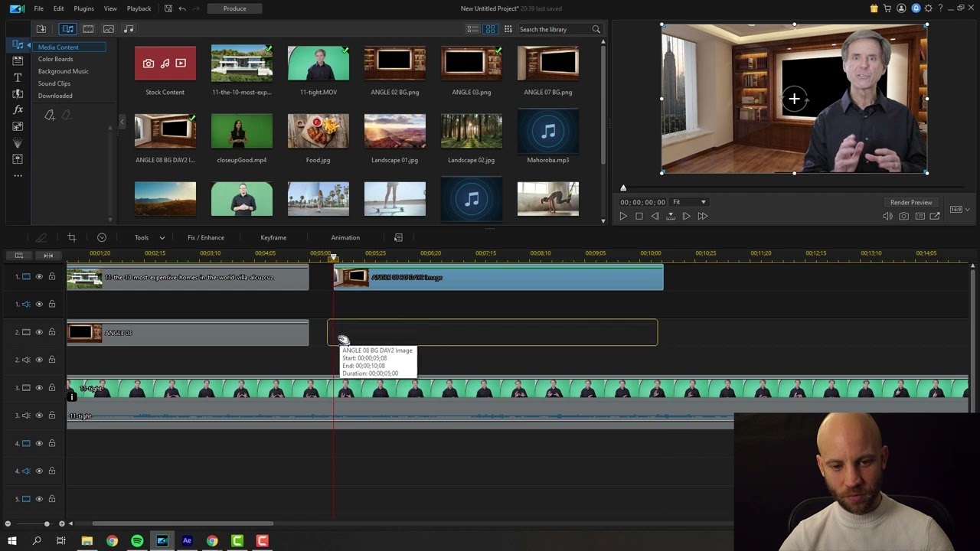This screenshot has width=980, height=551.
Task: Open the Edit menu
Action: coord(58,8)
